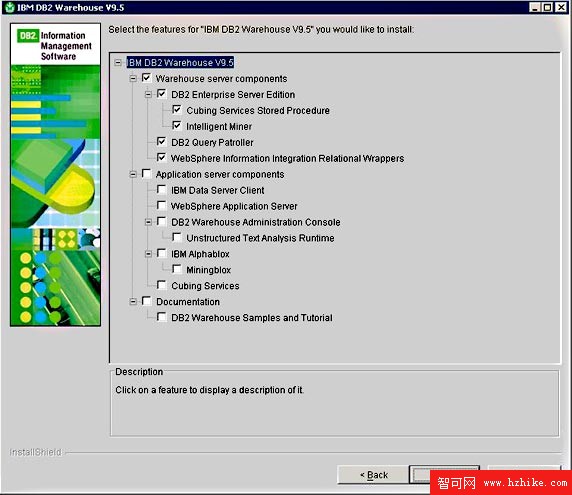Uncheck the Intelligent Miner checkbox
The image size is (572, 495).
click(x=177, y=126)
